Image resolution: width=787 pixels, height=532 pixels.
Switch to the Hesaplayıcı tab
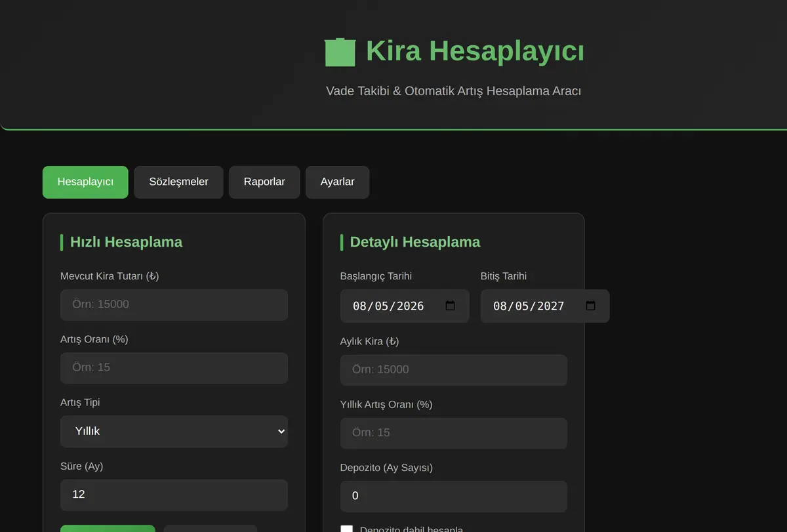(85, 182)
